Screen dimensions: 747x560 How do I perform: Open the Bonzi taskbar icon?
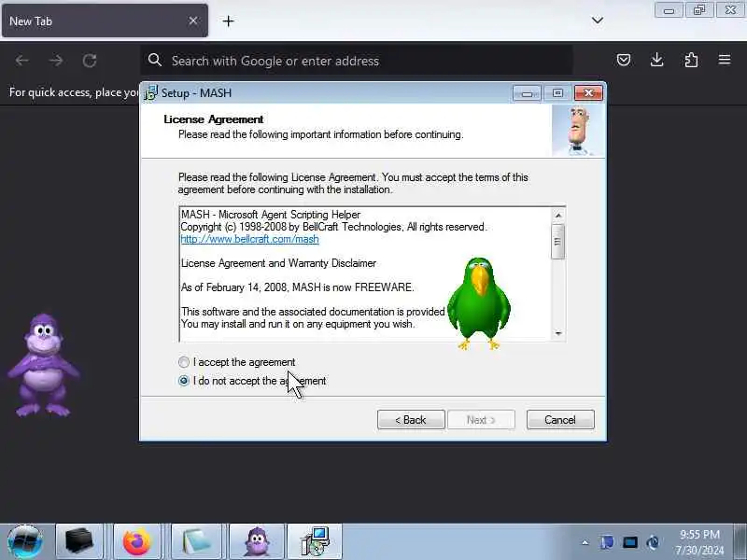pyautogui.click(x=257, y=541)
